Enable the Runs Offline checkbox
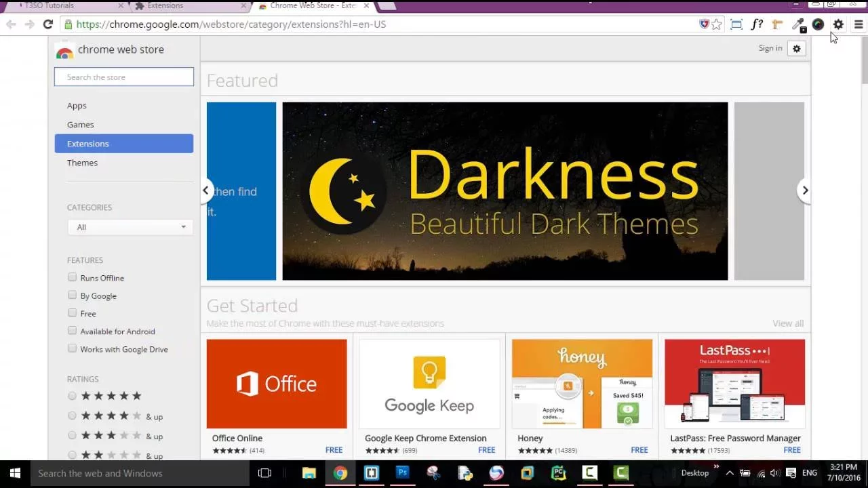The image size is (868, 488). [72, 277]
